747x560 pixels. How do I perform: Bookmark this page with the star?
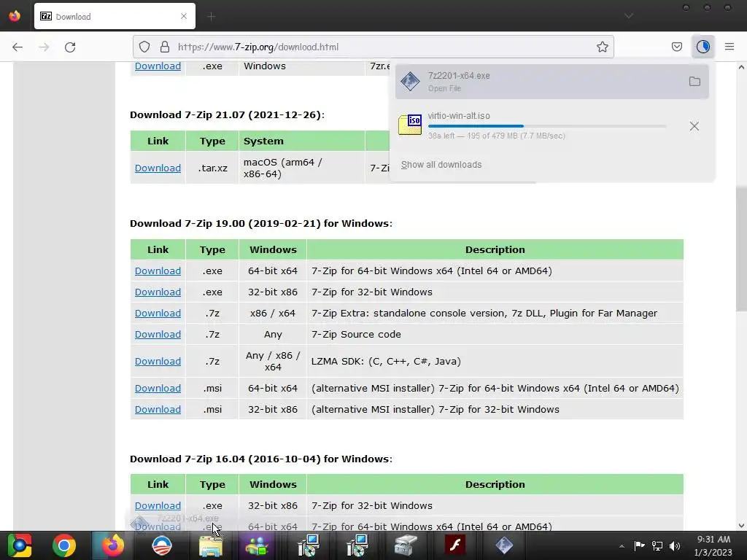point(602,47)
